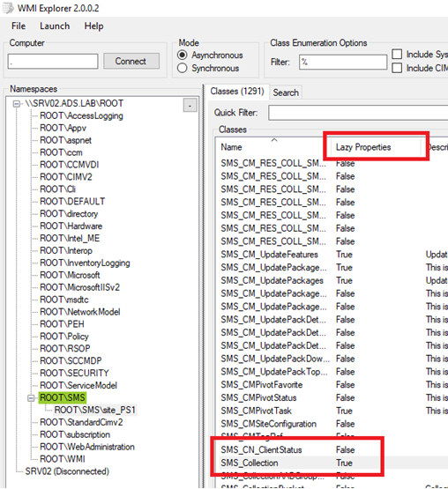Select ROOT\DEFAULT namespace
Image resolution: width=448 pixels, height=489 pixels.
coord(72,202)
